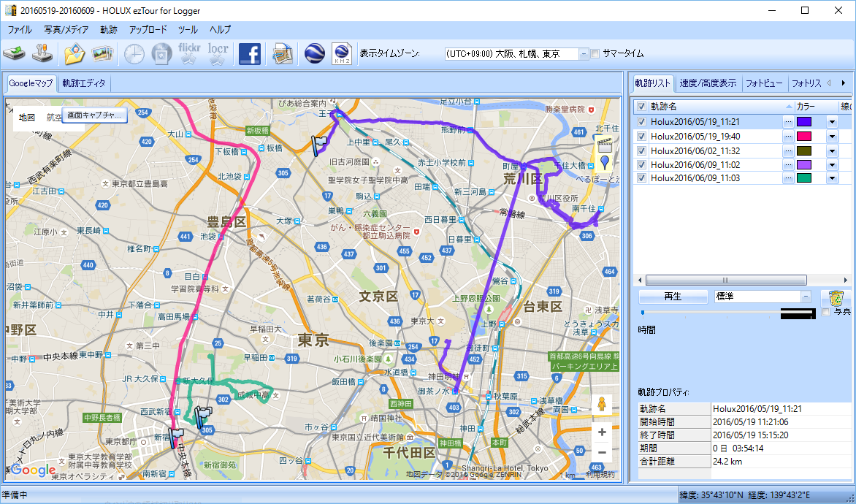Click the flag marker near 新宿 station

[176, 438]
